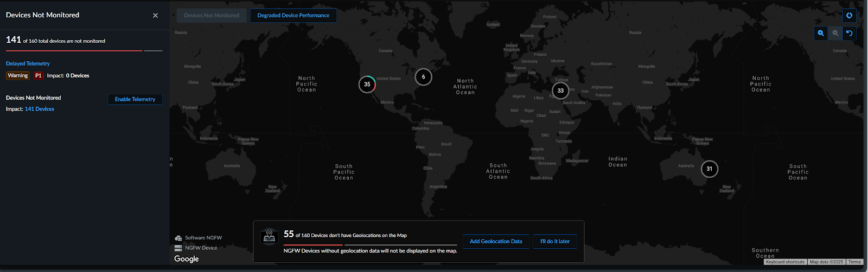Select the 31-device cluster near Australia

709,169
